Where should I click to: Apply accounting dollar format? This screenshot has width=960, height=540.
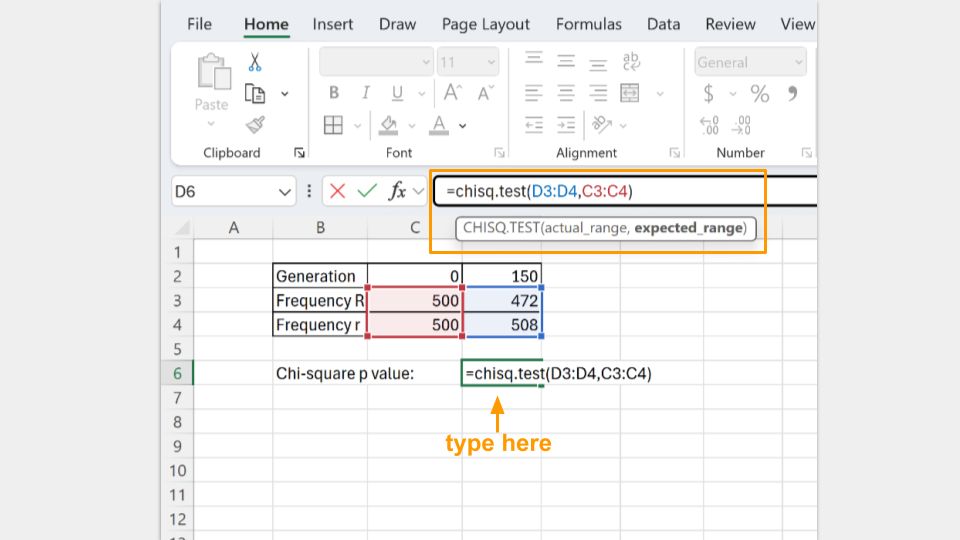708,93
